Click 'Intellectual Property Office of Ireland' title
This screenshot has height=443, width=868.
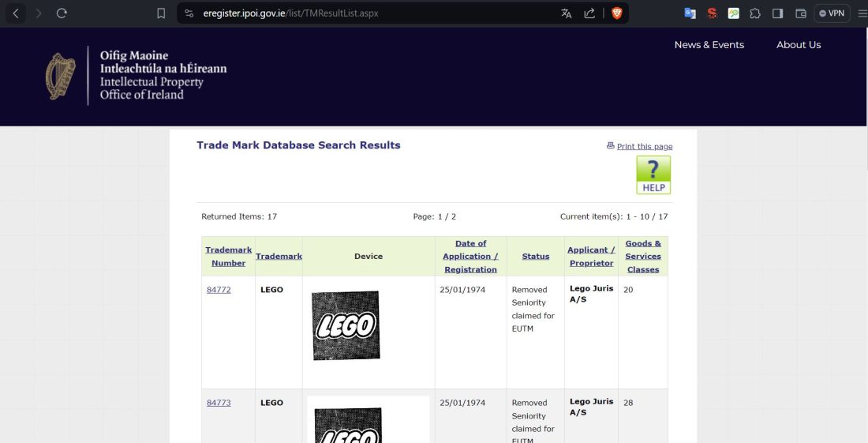152,88
